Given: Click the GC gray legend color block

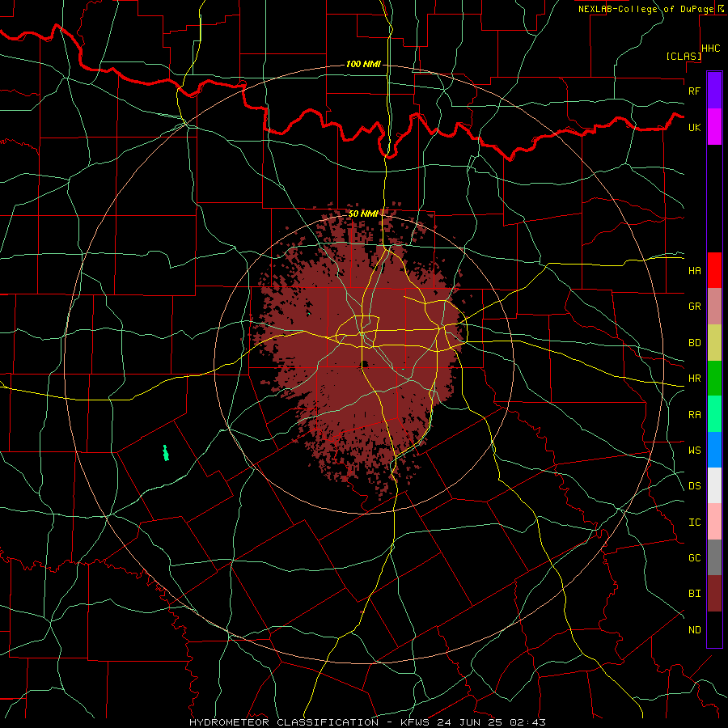Looking at the screenshot, I should pos(714,557).
